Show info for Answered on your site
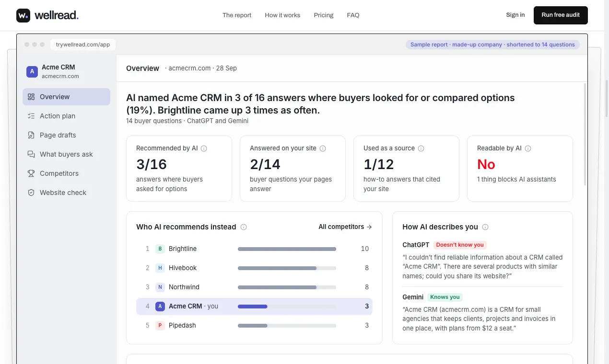Screen dimensions: 609x364 323,148
